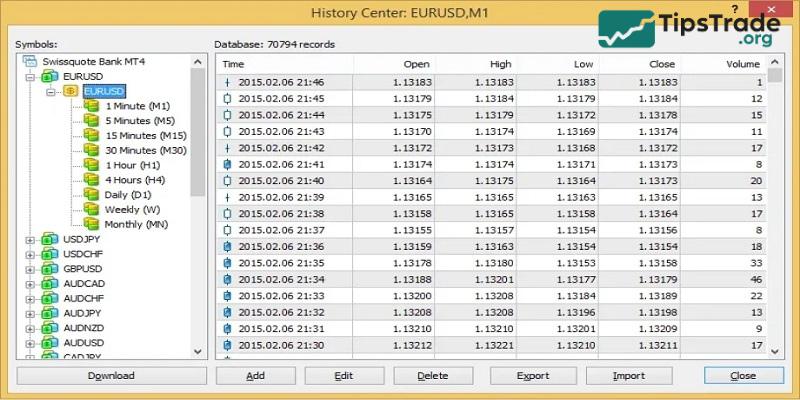Click the Export button
Image resolution: width=800 pixels, height=400 pixels.
(x=533, y=376)
